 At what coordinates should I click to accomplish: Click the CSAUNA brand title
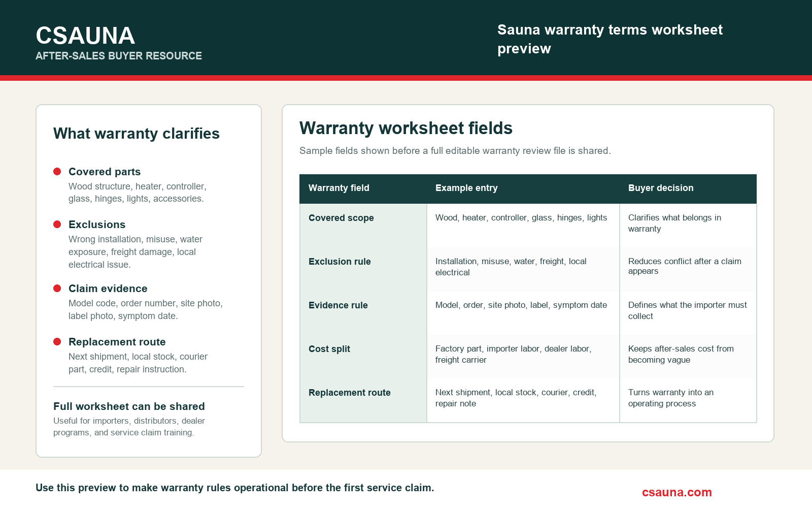(x=85, y=36)
